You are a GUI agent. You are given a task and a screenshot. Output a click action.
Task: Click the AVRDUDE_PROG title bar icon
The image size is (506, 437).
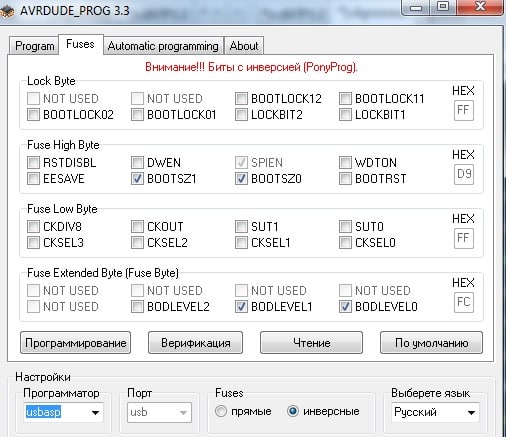point(7,11)
